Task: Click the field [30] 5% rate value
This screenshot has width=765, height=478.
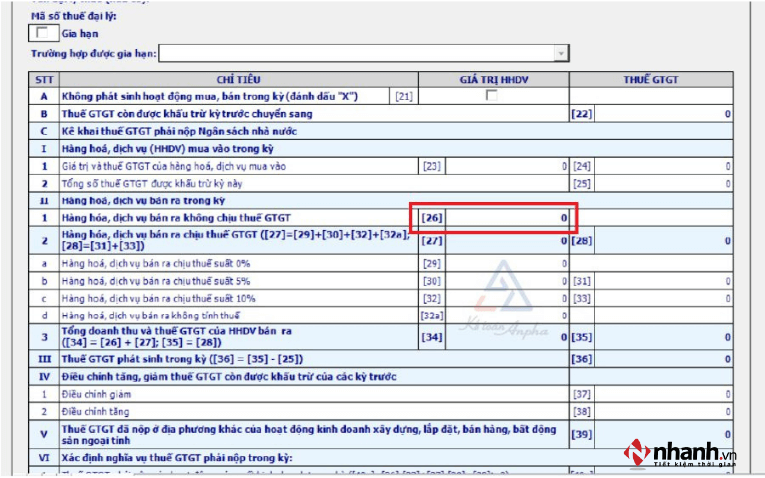Action: (x=507, y=281)
